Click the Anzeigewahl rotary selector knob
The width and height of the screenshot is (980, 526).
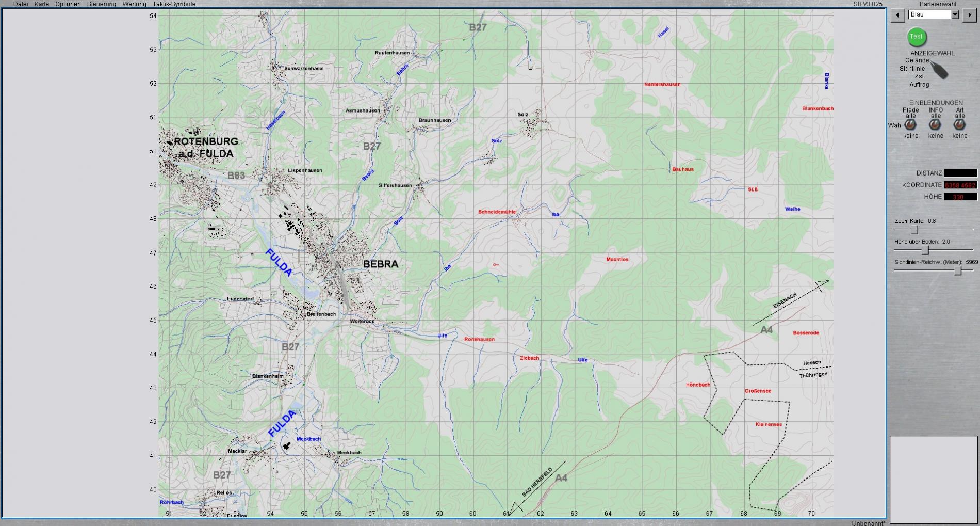click(939, 71)
